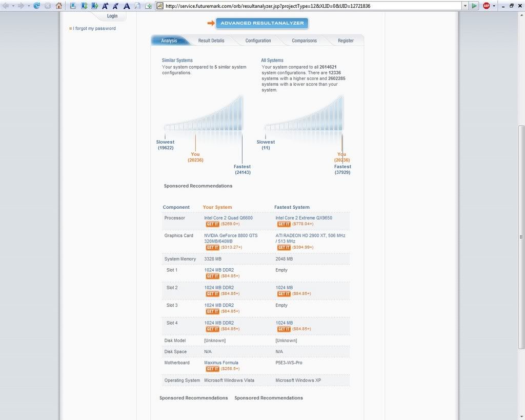This screenshot has height=420, width=525.
Task: Open the Adblock Plus ABP icon
Action: tap(486, 6)
